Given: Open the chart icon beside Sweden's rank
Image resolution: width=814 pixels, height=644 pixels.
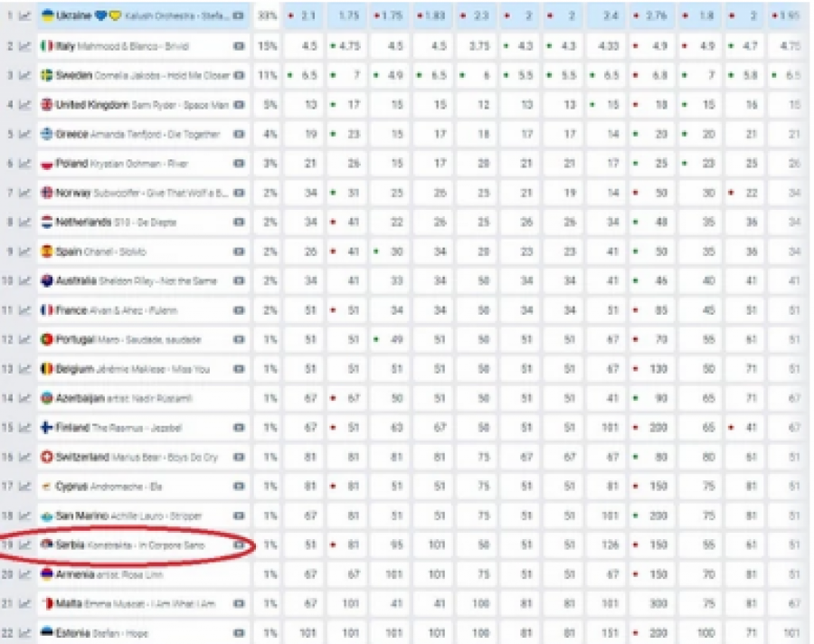Looking at the screenshot, I should 24,75.
